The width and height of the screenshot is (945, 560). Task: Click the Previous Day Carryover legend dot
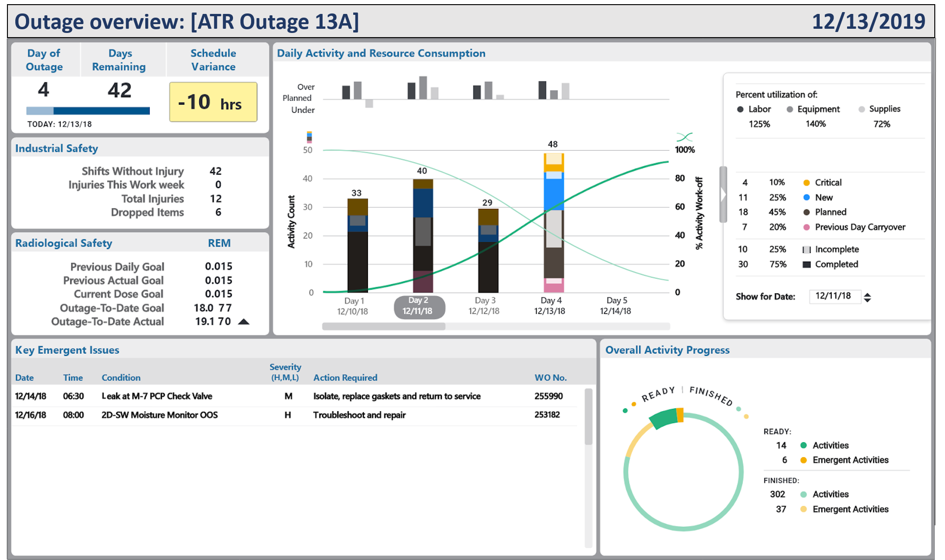806,227
